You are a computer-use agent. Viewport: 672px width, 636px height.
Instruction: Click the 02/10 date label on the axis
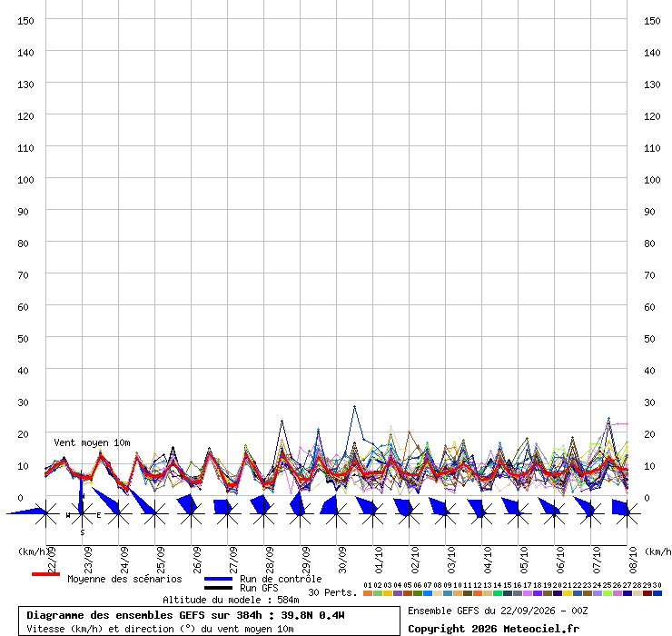click(415, 560)
